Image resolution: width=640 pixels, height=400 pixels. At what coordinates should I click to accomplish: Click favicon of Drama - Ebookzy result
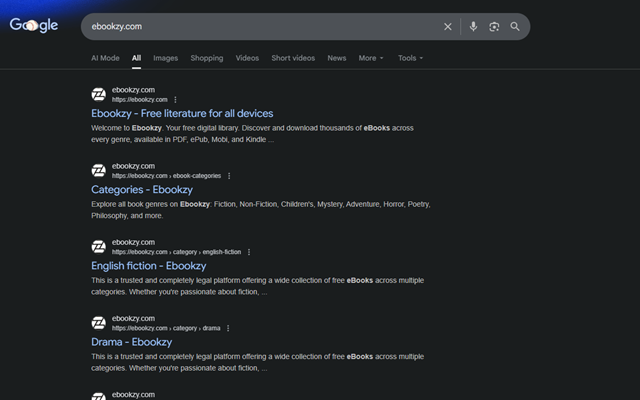click(x=98, y=323)
